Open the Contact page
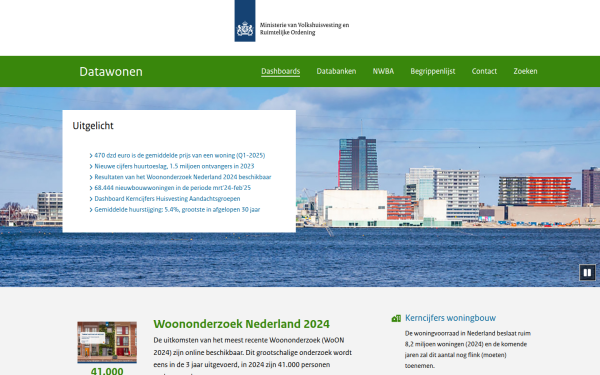This screenshot has height=375, width=600. tap(484, 71)
